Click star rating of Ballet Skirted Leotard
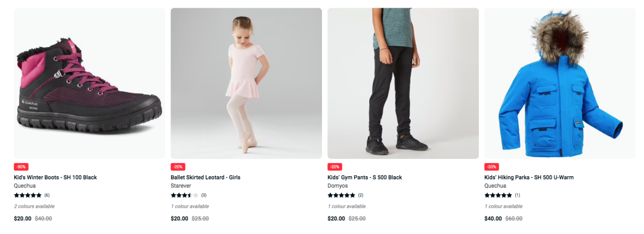The image size is (644, 234). pos(184,195)
